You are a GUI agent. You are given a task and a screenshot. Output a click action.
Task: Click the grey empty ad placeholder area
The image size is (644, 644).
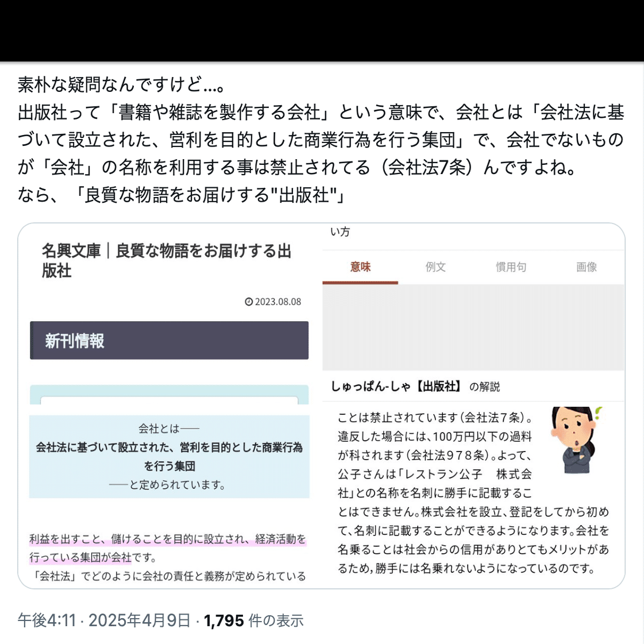473,327
